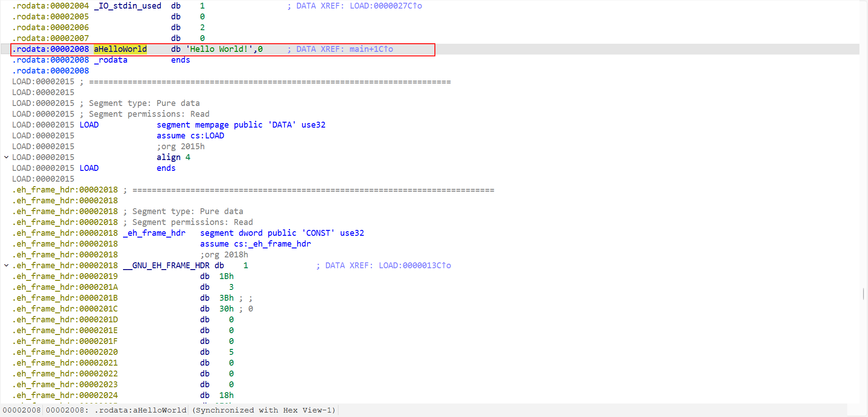This screenshot has width=868, height=417.
Task: Click the 'main+1C↑o' cross reference
Action: coord(371,49)
